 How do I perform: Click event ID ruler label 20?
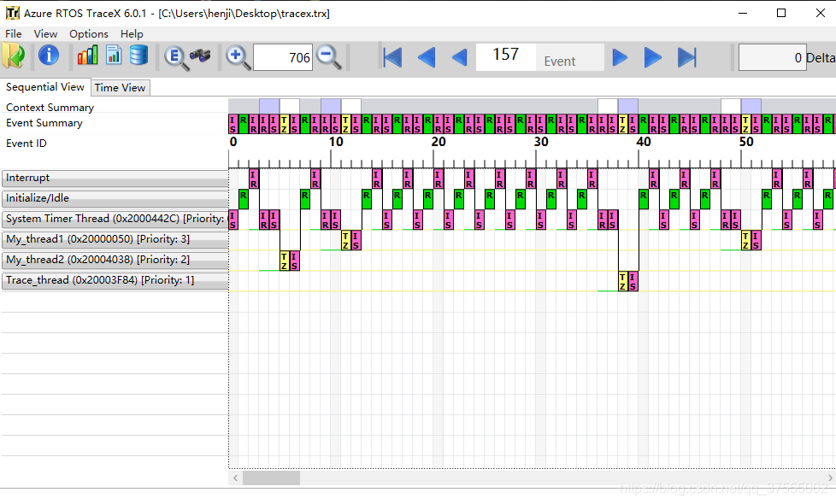439,142
